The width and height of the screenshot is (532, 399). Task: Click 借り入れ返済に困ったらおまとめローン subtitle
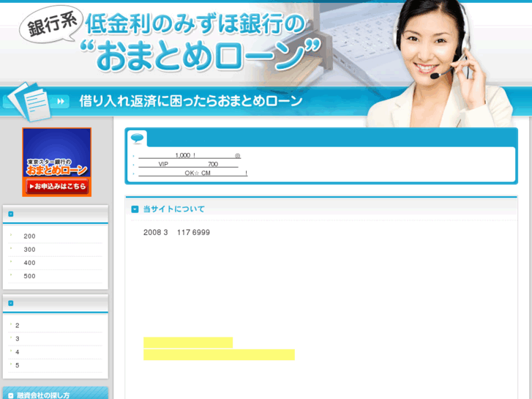(x=191, y=101)
